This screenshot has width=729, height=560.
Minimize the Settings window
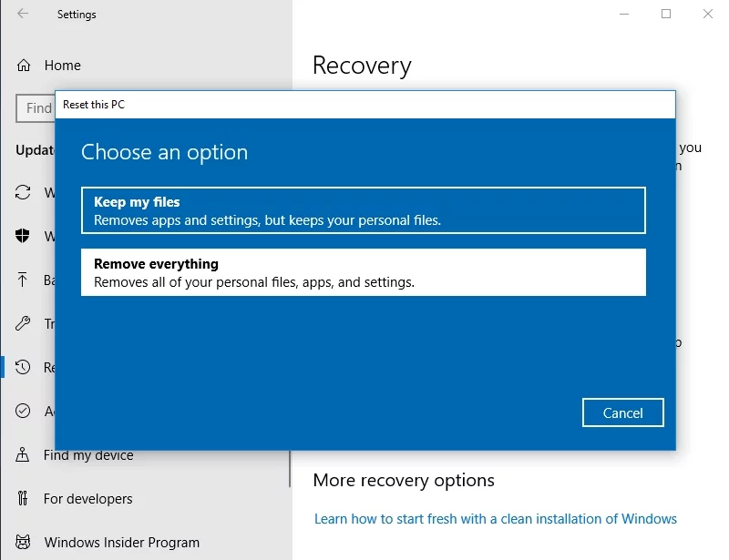[x=624, y=15]
